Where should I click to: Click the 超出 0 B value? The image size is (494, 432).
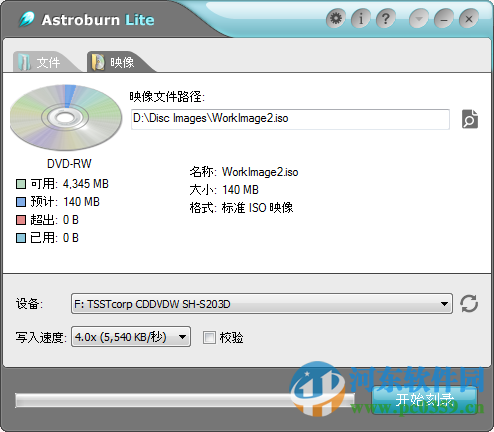pyautogui.click(x=71, y=220)
